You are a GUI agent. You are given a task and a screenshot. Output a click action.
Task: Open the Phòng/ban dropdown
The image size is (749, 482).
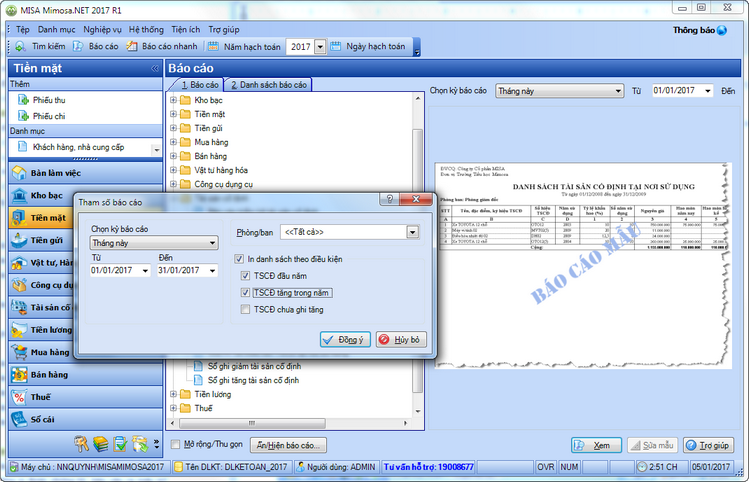(x=413, y=232)
